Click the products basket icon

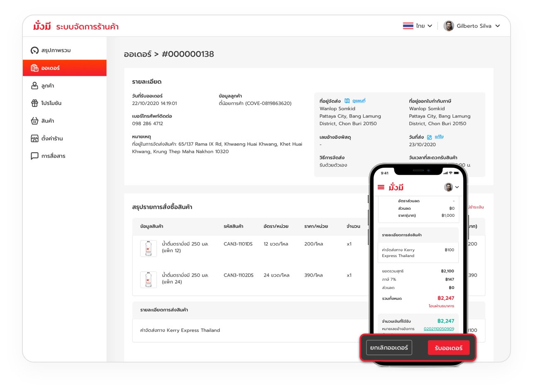point(34,121)
